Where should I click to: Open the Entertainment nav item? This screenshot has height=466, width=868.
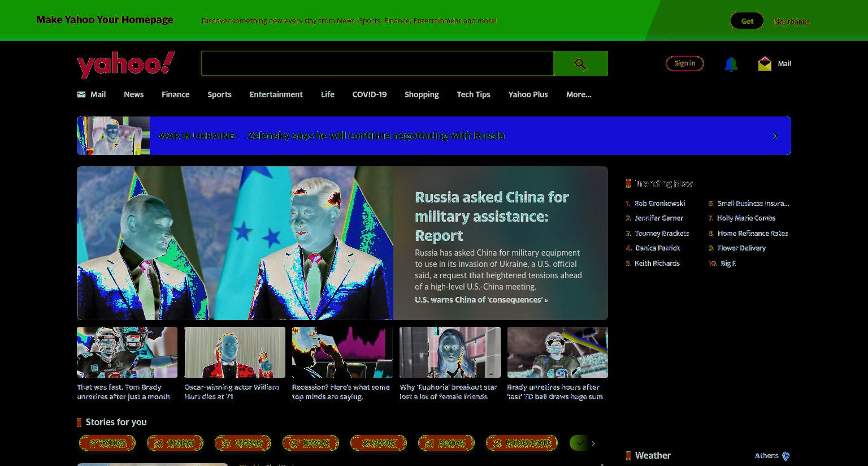(x=276, y=94)
